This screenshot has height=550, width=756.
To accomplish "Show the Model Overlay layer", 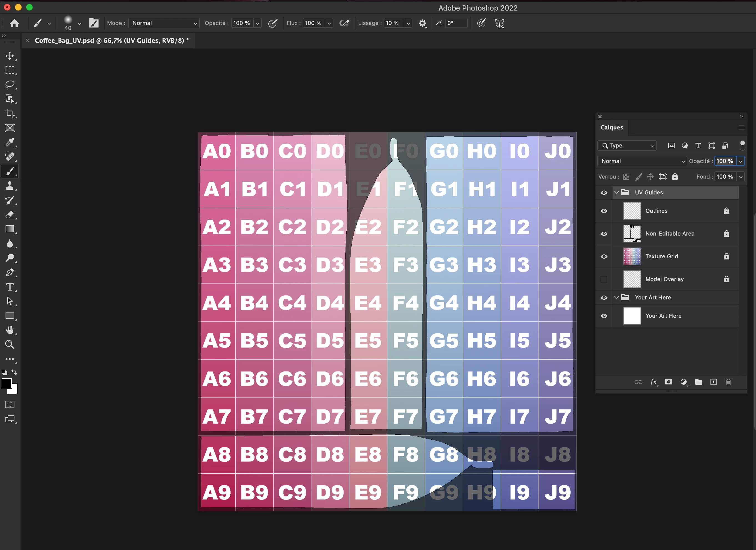I will tap(604, 279).
